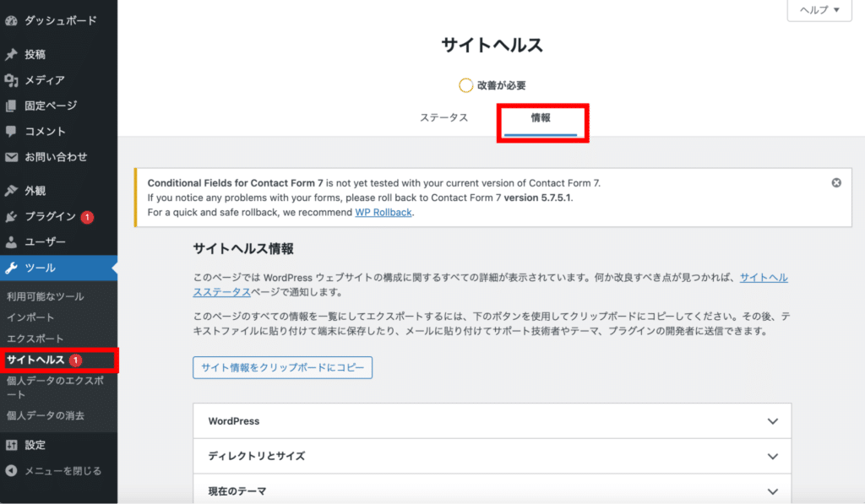Open メディア via its sidebar icon
Image resolution: width=865 pixels, height=504 pixels.
click(11, 79)
